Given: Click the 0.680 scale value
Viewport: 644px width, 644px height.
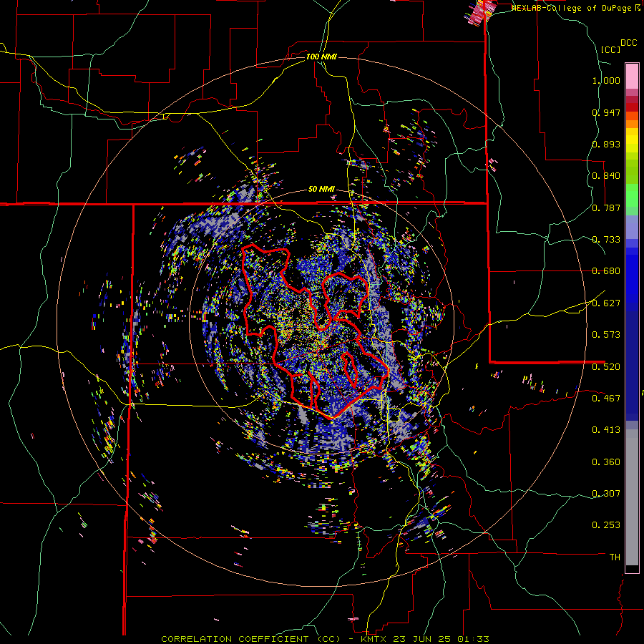Looking at the screenshot, I should (606, 271).
